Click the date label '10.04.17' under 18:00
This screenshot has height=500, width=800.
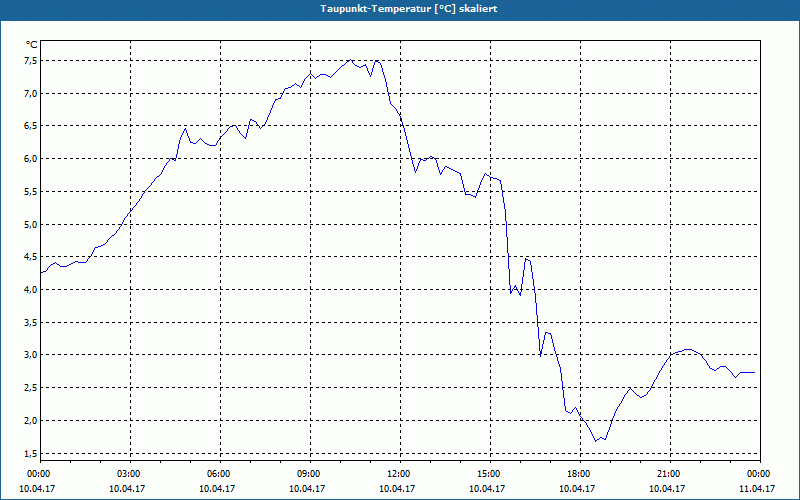(577, 488)
